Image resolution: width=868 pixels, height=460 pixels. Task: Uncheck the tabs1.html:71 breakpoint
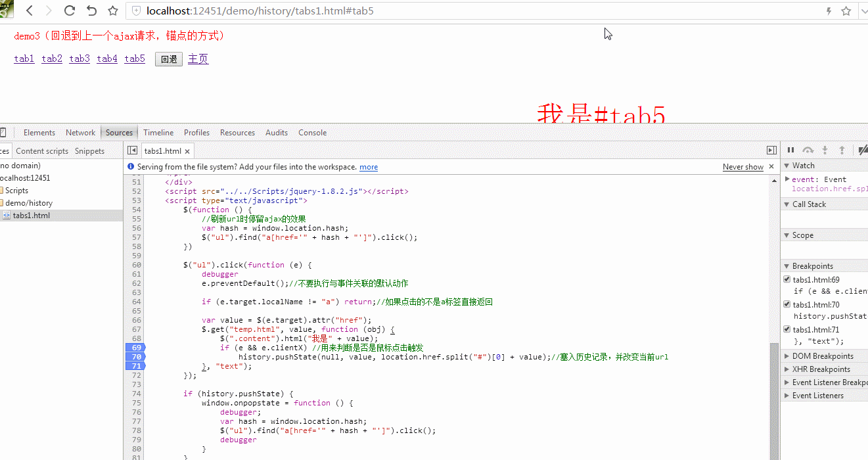point(787,329)
